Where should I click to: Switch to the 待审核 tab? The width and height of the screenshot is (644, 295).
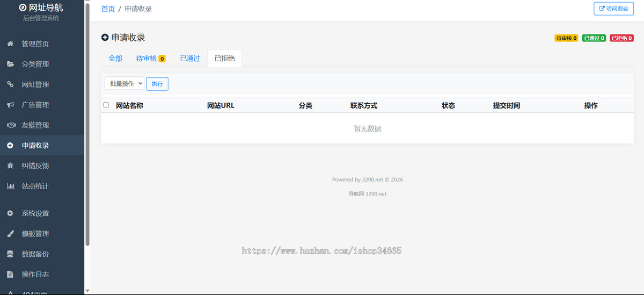151,58
